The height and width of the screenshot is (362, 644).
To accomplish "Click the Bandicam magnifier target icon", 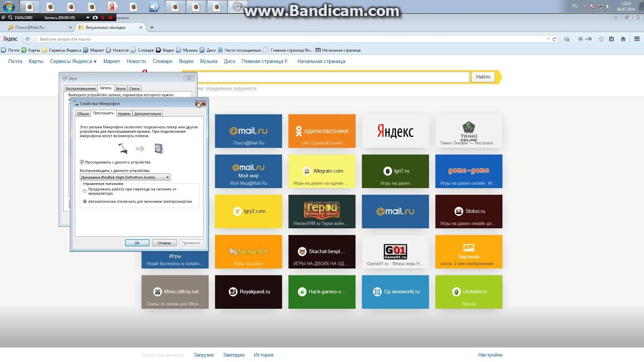I will pos(11,18).
